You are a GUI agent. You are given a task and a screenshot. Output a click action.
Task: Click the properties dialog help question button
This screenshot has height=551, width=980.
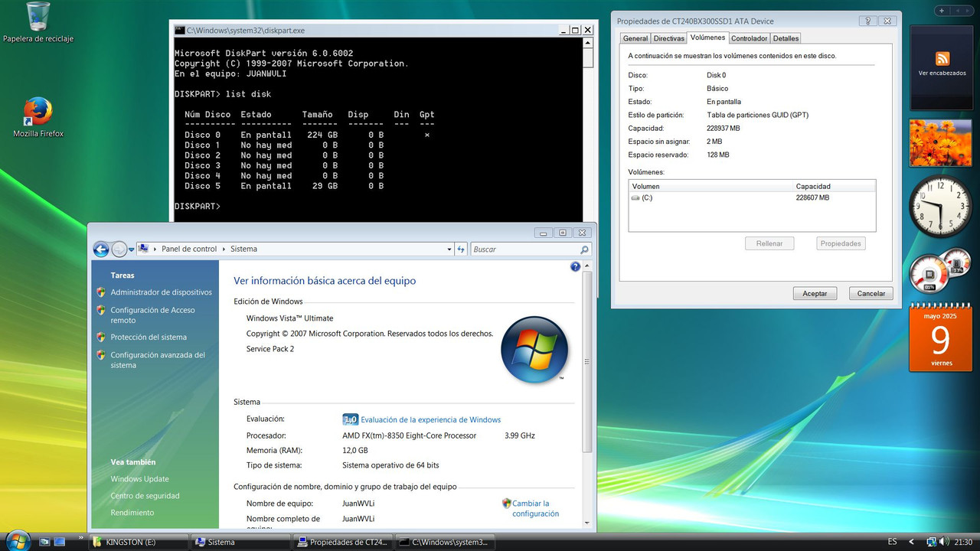pyautogui.click(x=867, y=21)
